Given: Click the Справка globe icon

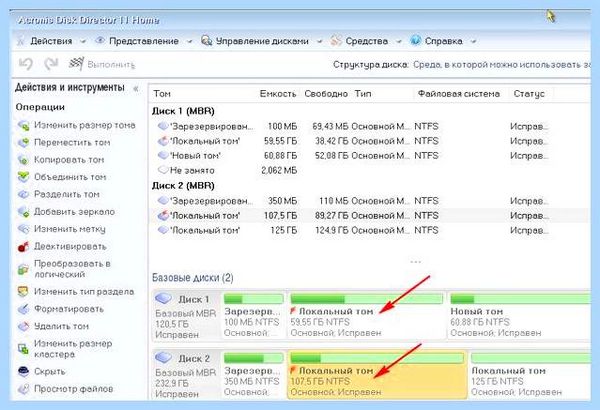Looking at the screenshot, I should click(x=416, y=41).
